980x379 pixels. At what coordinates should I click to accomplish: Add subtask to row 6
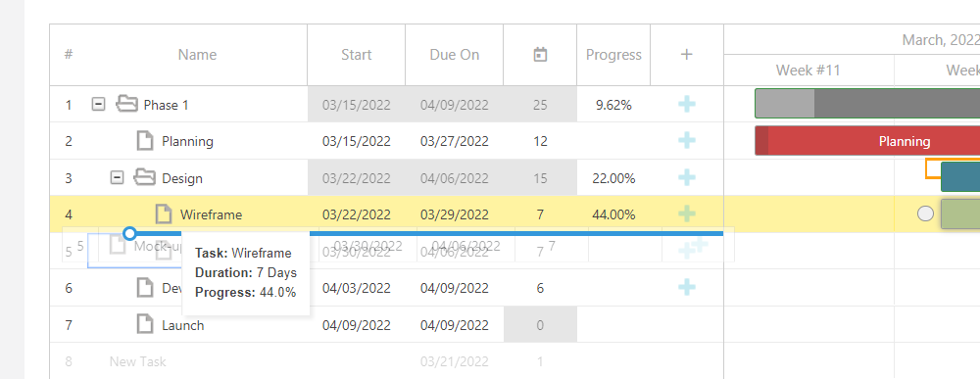click(x=687, y=287)
